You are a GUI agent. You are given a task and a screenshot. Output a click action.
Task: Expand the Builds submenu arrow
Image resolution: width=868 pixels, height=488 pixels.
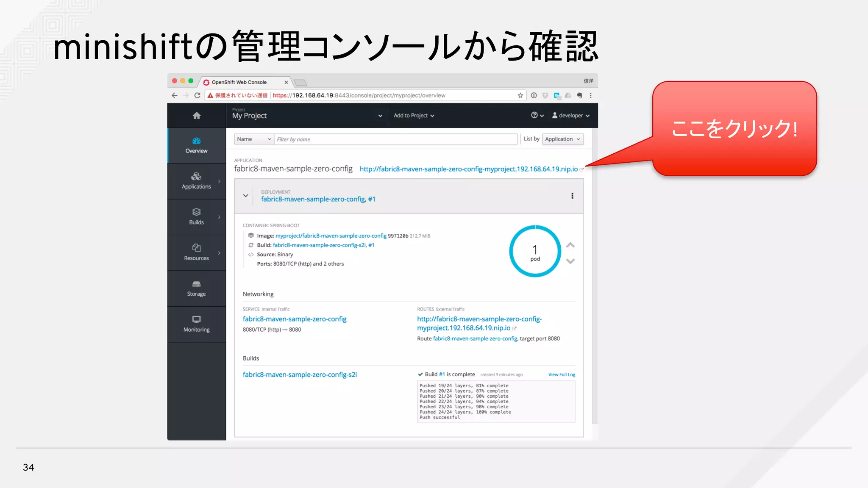tap(219, 217)
